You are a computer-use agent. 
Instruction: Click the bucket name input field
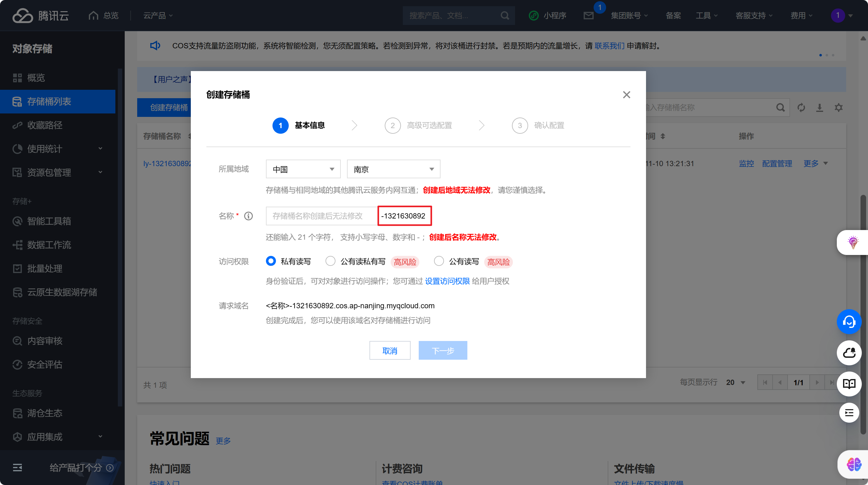click(321, 216)
